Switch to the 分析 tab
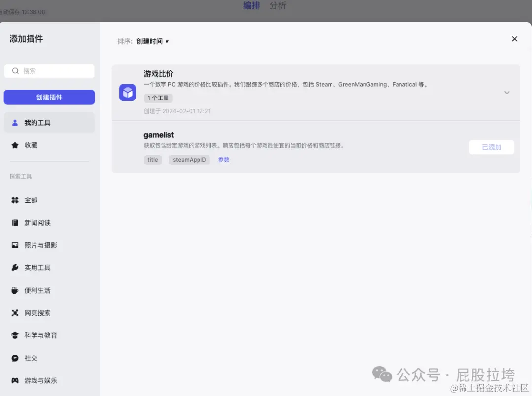The image size is (532, 396). point(278,6)
